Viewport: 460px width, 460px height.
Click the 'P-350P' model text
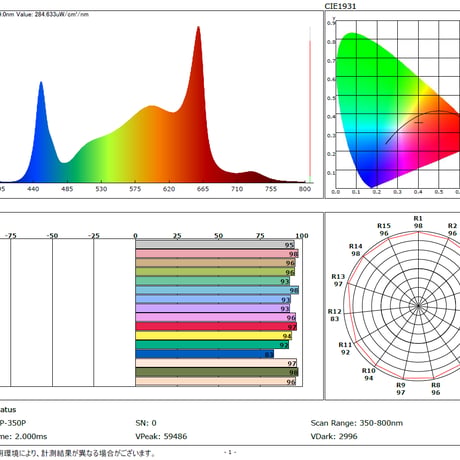(x=13, y=423)
